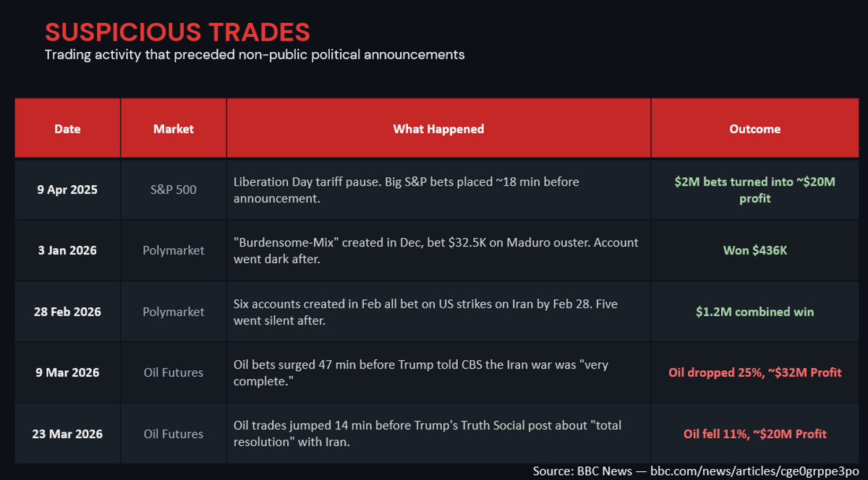Click the S&P 500 market cell
The height and width of the screenshot is (480, 868).
click(x=174, y=189)
